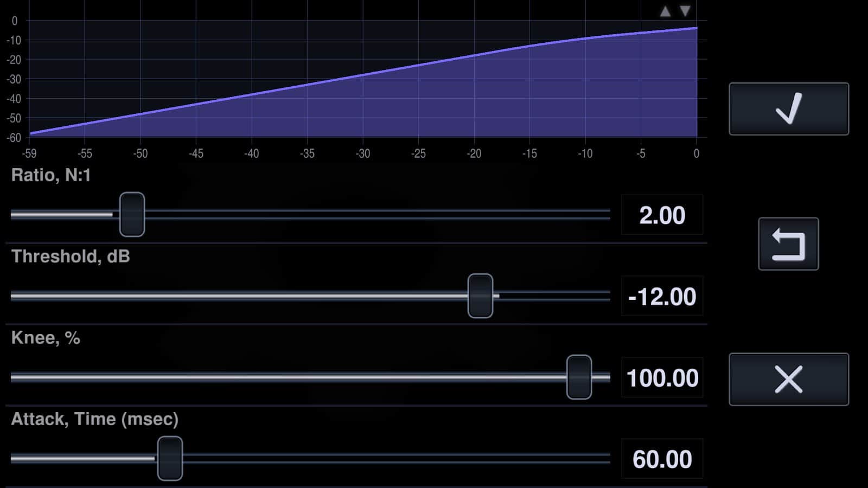The image size is (868, 488).
Task: Select the Attack value field showing 60.00
Action: [662, 459]
